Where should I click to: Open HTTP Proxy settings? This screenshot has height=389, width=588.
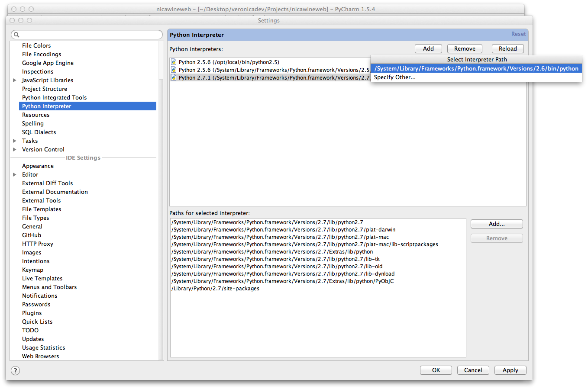point(38,244)
